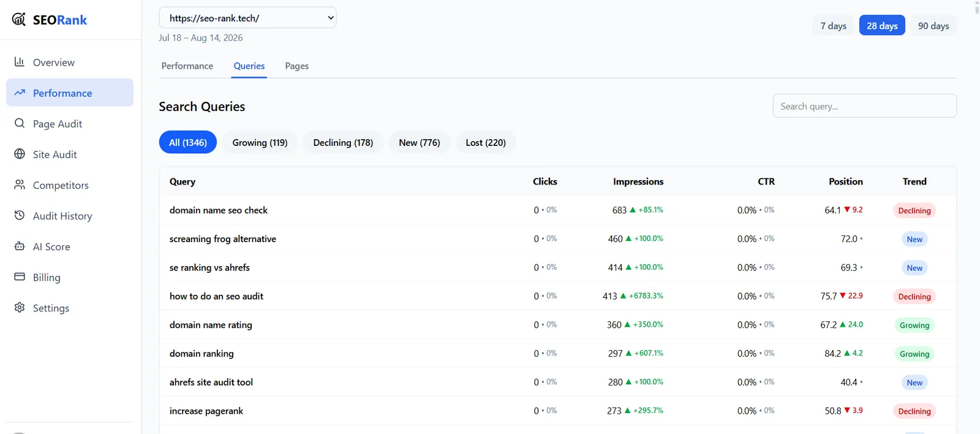Sort by the Impressions column header
This screenshot has height=434, width=980.
click(x=638, y=181)
